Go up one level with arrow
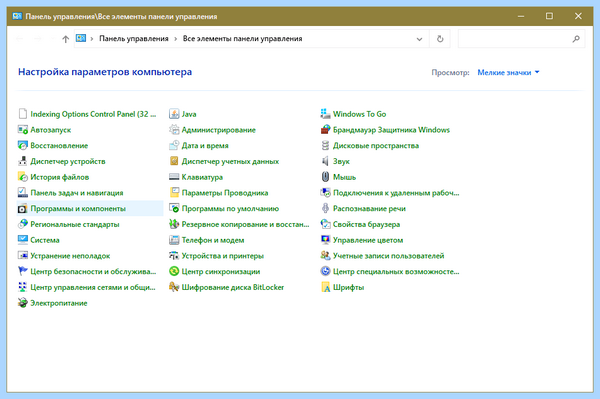Screen dimensions: 600x399 (x=65, y=39)
